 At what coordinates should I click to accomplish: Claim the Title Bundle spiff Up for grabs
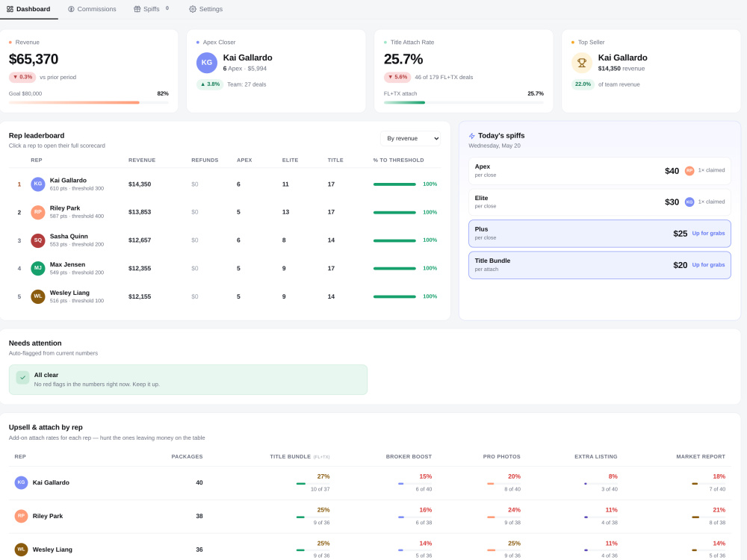coord(708,265)
